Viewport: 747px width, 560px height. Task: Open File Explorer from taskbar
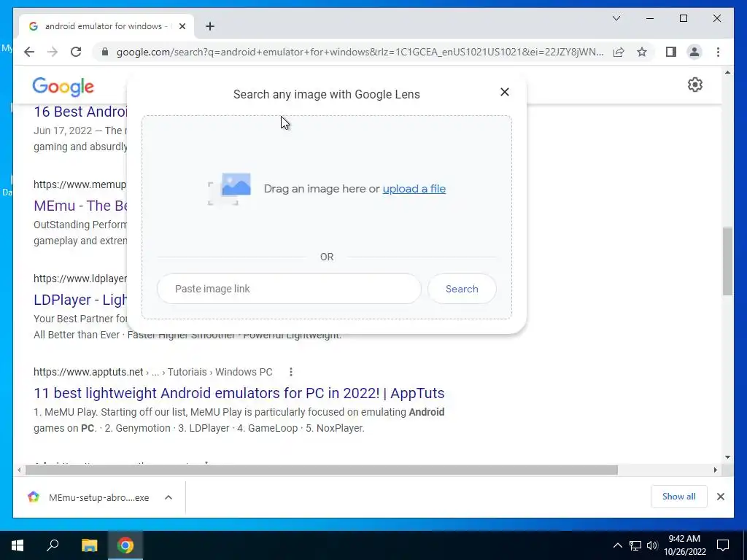[x=89, y=545]
